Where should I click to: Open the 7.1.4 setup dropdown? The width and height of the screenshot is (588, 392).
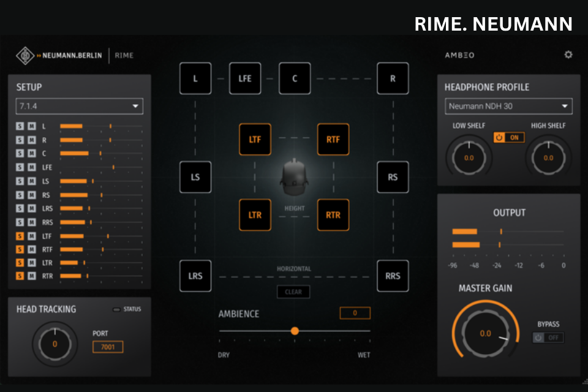click(x=79, y=106)
